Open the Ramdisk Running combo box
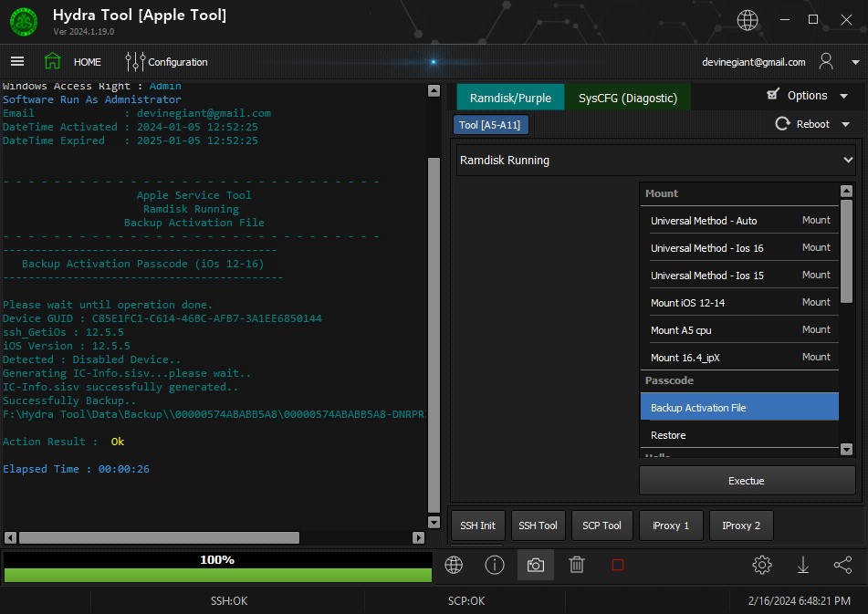 (655, 160)
